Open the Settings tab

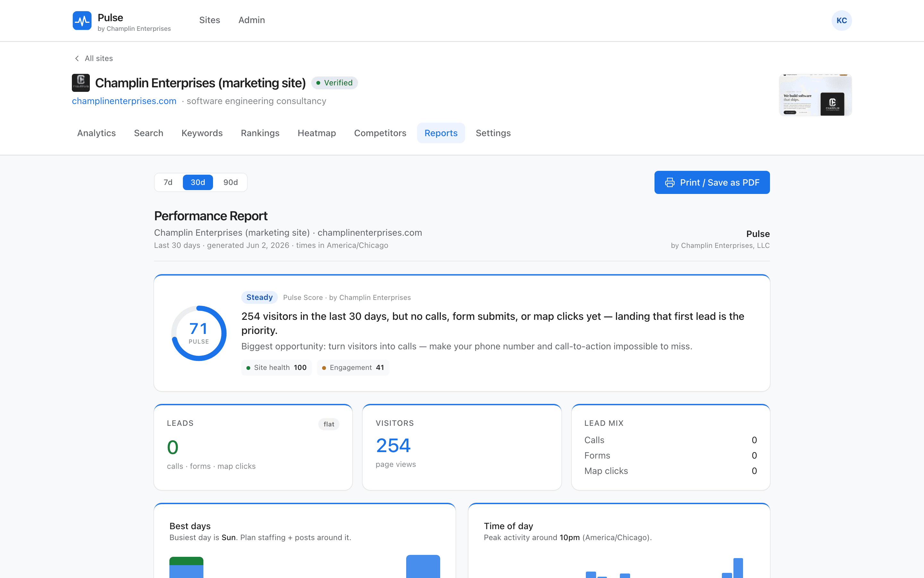click(493, 133)
